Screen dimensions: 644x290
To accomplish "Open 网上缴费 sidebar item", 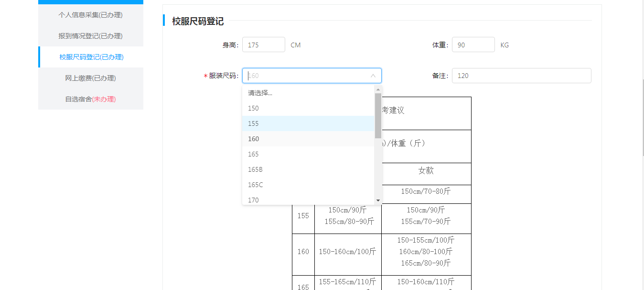I will tap(91, 78).
